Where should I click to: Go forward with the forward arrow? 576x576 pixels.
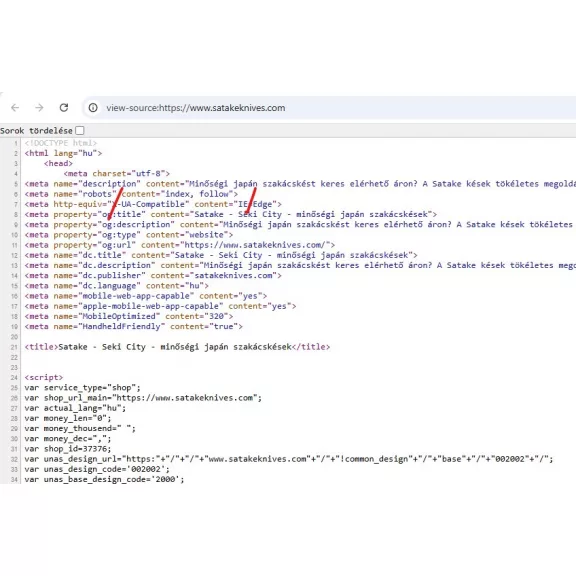click(39, 108)
